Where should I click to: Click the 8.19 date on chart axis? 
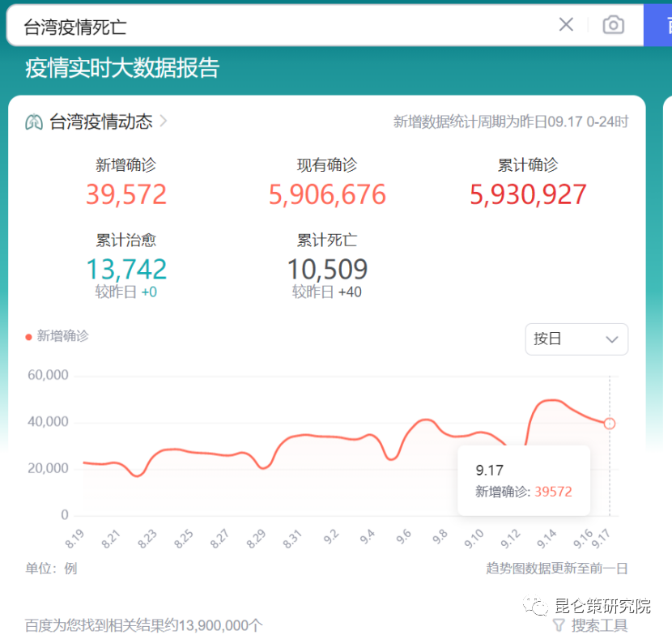(74, 537)
